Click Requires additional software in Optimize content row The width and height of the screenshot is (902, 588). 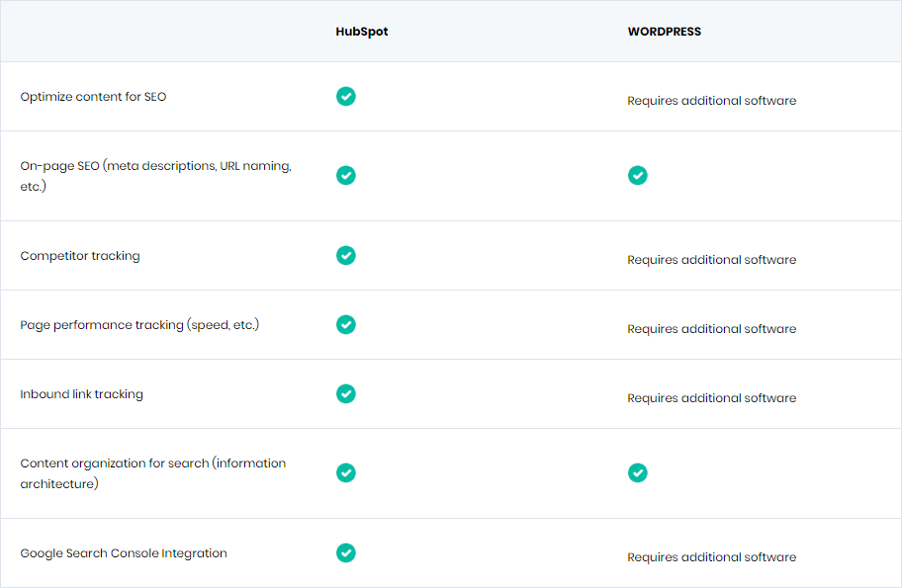pyautogui.click(x=711, y=101)
